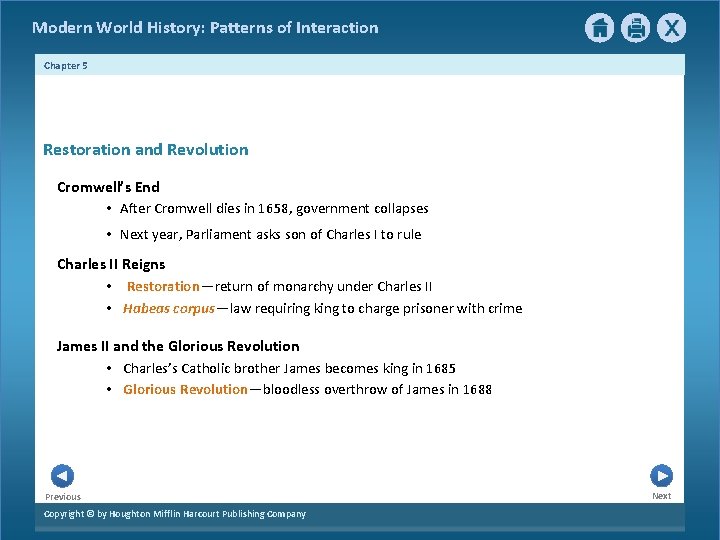
Task: Select bullet 'After Cromwell dies in 1658'
Action: click(x=274, y=209)
